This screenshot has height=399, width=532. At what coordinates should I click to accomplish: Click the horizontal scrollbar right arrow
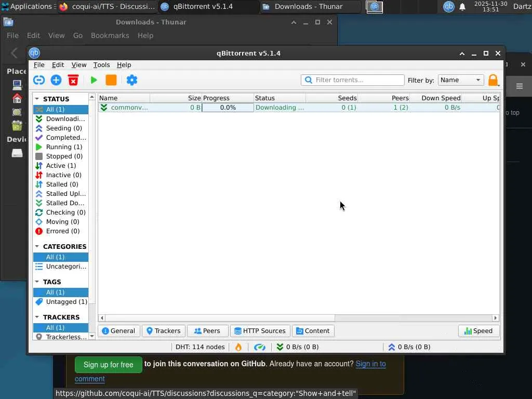pos(495,318)
